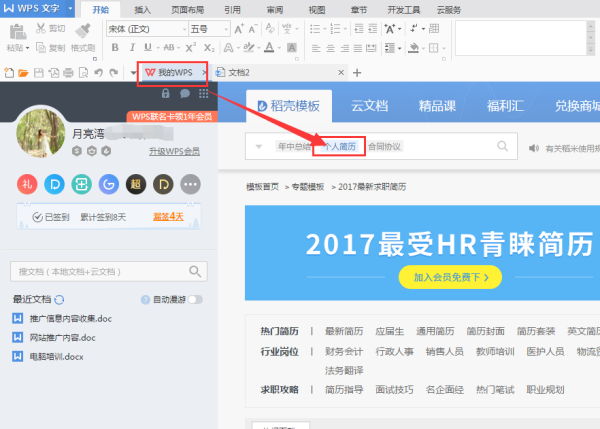
Task: Click the 升级WPS会员 link
Action: (174, 152)
